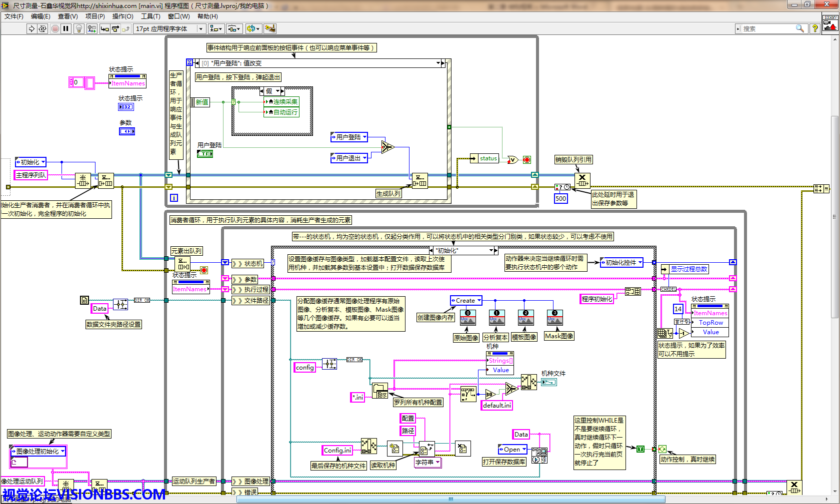Image resolution: width=840 pixels, height=504 pixels.
Task: Click the Clean Up Diagram broom icon
Action: [x=270, y=29]
